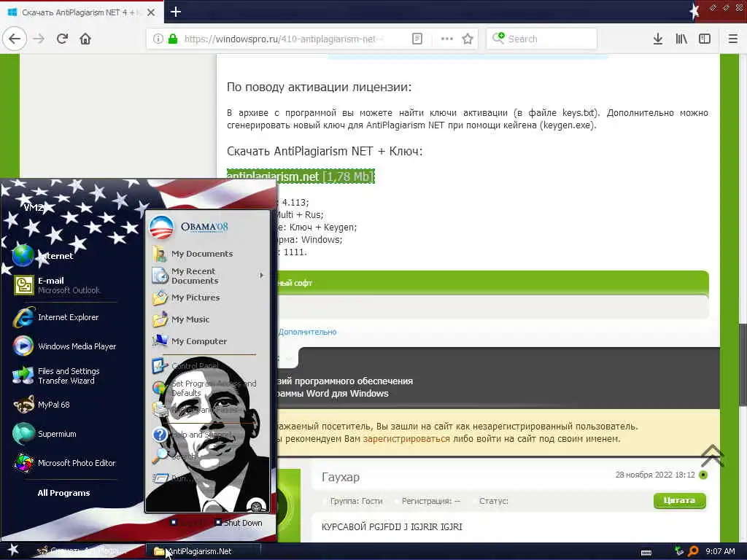Open Microsoft Photo Editor

pyautogui.click(x=66, y=463)
